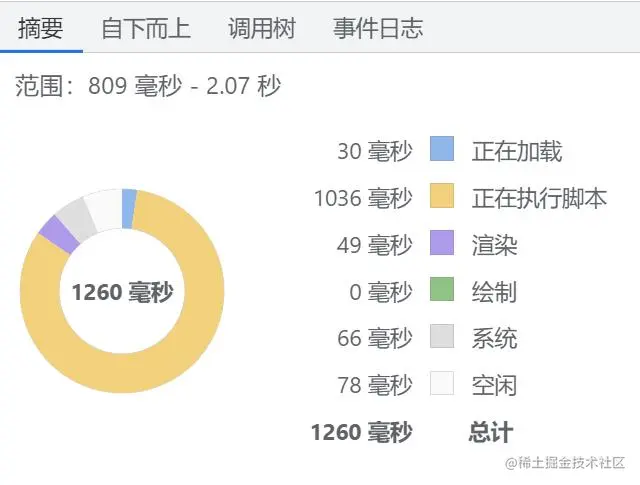Click the purple 渲染 color swatch
The width and height of the screenshot is (640, 485).
point(442,244)
